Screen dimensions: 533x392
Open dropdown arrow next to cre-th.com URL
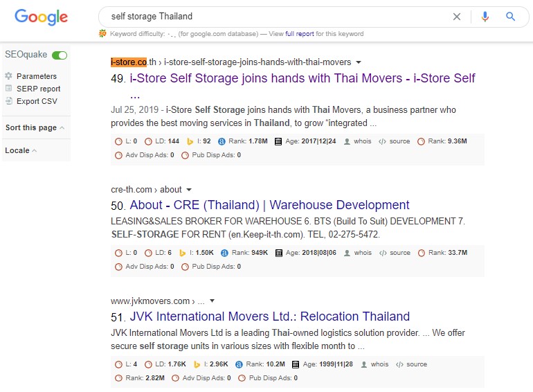(x=189, y=190)
